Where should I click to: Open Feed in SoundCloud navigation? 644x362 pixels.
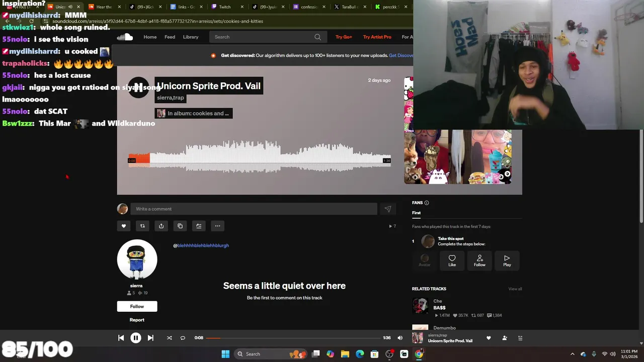pos(170,37)
